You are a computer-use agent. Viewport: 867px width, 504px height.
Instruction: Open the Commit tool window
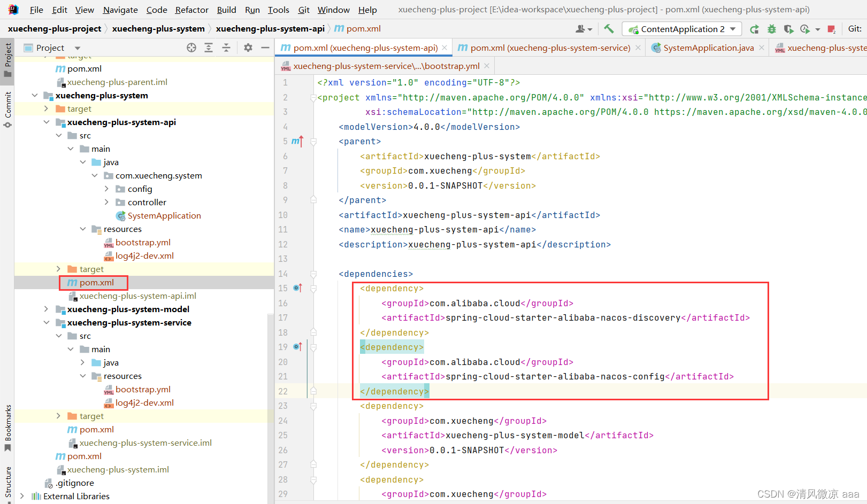[x=7, y=110]
